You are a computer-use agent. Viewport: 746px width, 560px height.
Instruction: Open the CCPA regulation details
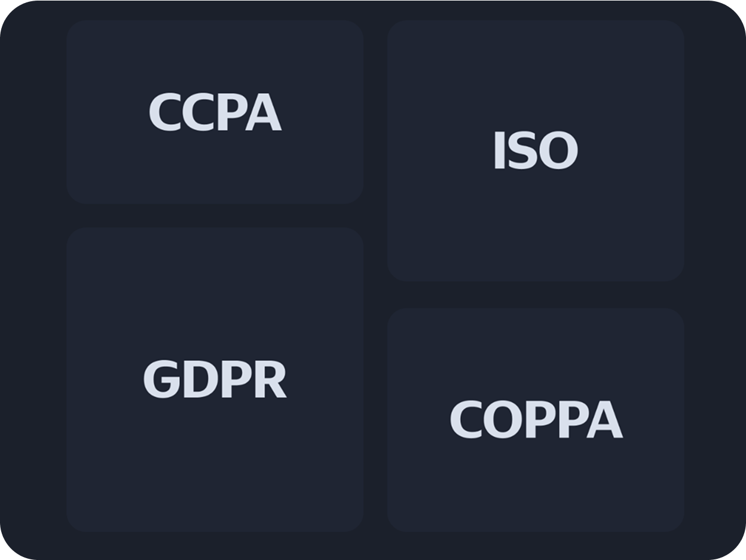click(215, 112)
